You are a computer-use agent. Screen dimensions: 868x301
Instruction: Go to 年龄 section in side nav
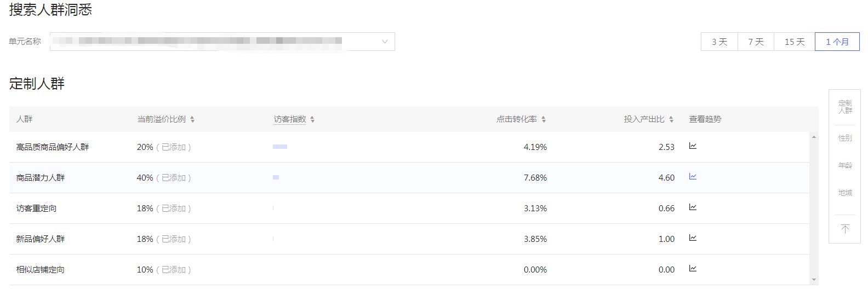click(x=845, y=165)
